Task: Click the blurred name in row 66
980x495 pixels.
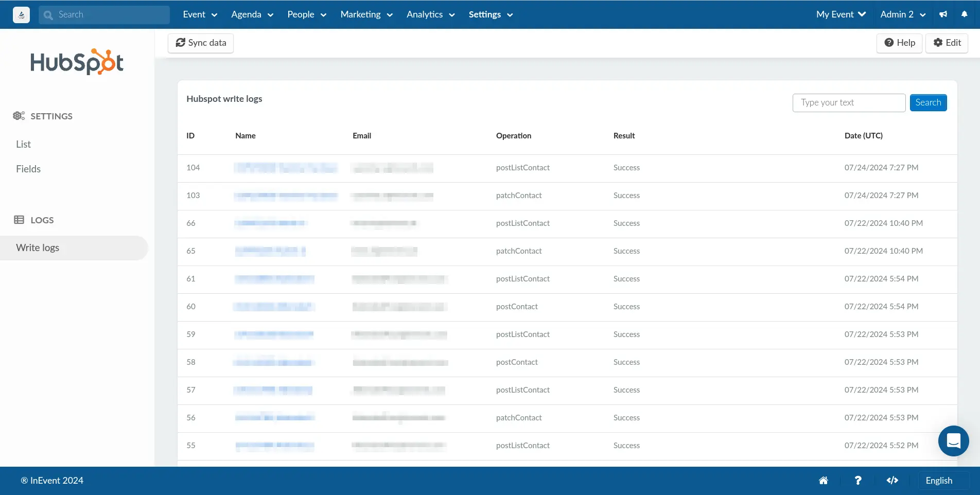Action: tap(271, 223)
